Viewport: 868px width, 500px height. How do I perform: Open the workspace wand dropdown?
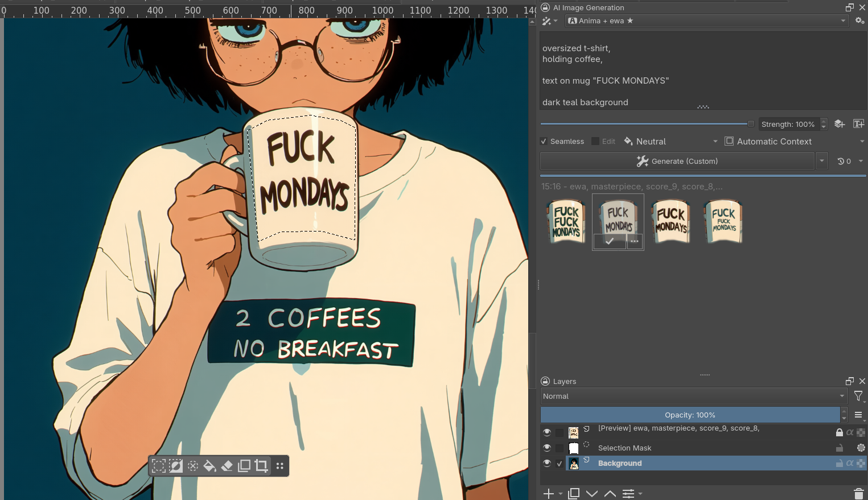550,21
